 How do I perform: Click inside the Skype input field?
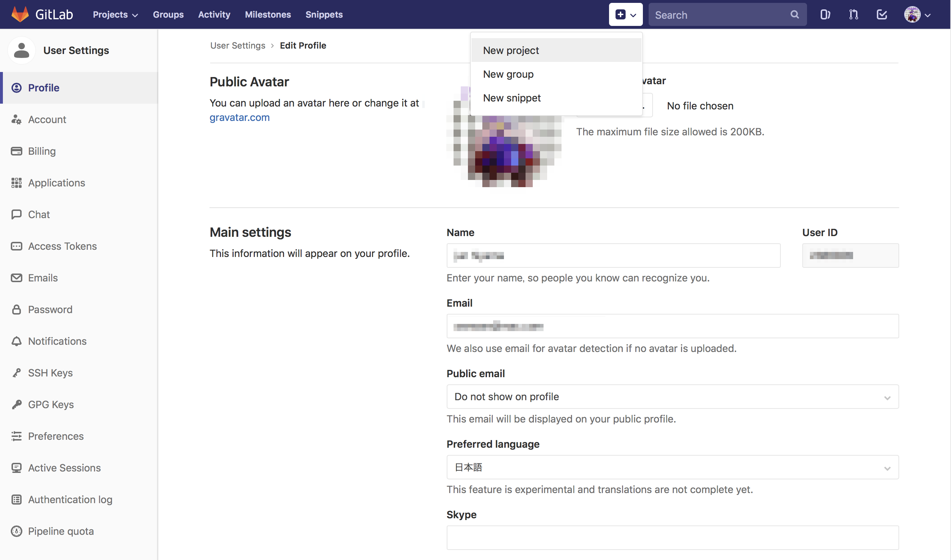(x=672, y=537)
